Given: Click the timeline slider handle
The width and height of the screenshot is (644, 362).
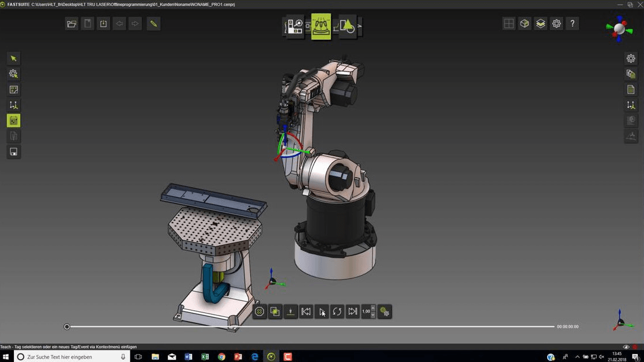Looking at the screenshot, I should click(x=67, y=327).
